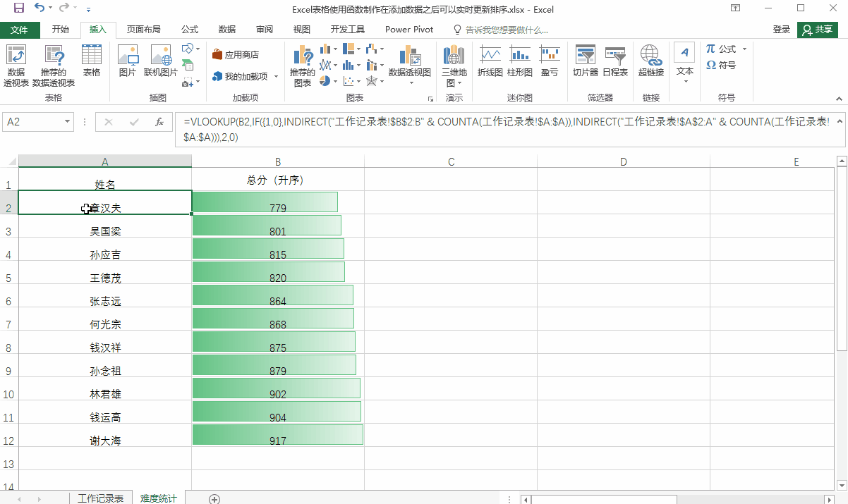Open Recommended PivotTables (推荐的数据透视表)
Screen dimensions: 848x504
coord(54,66)
